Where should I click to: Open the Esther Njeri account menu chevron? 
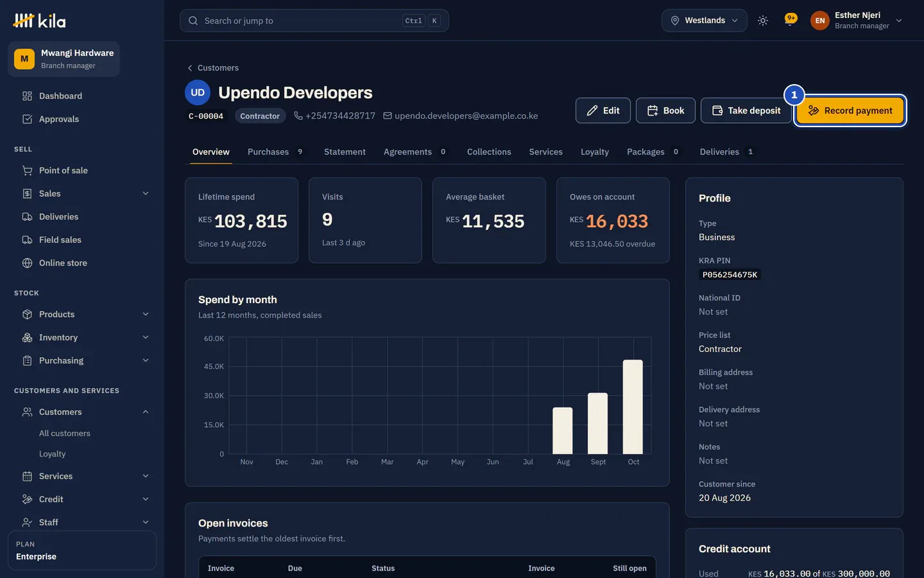(899, 21)
